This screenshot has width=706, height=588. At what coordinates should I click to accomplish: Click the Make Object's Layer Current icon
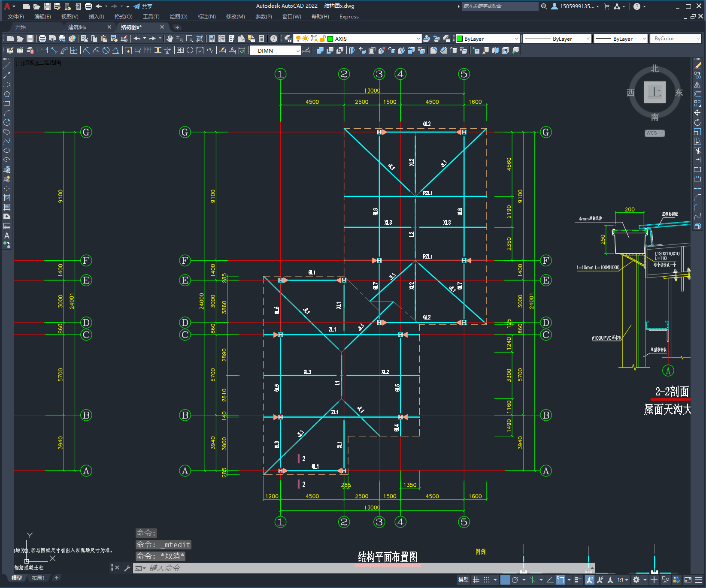(427, 39)
